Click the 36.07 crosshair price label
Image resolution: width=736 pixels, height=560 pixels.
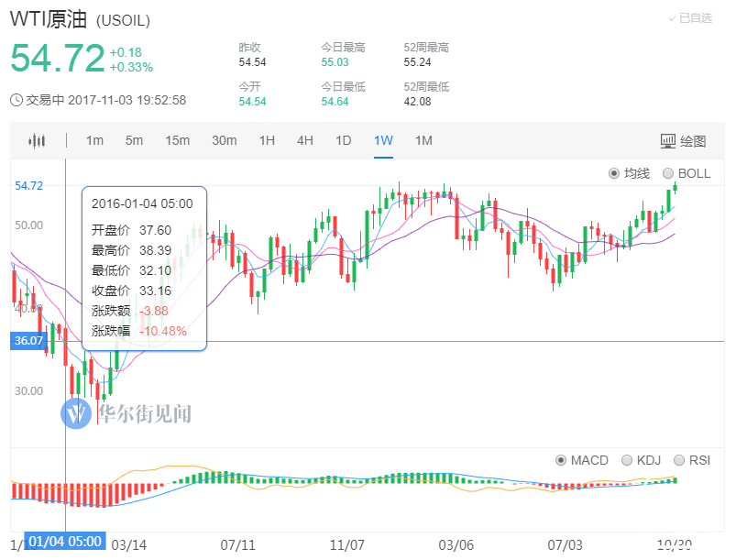coord(28,341)
